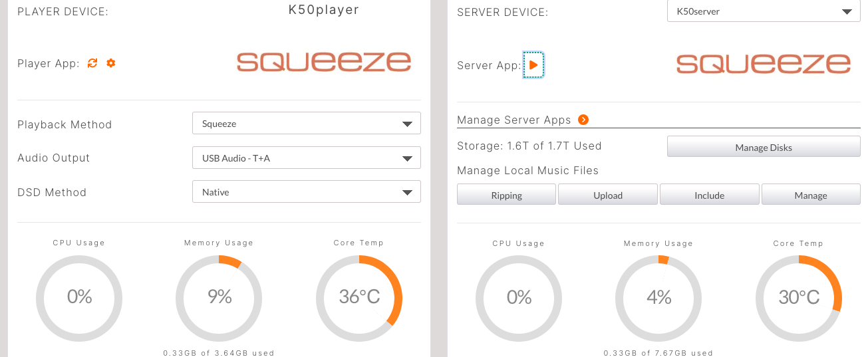Click the server Memory Usage 4% gauge
This screenshot has height=357, width=868.
click(x=658, y=297)
